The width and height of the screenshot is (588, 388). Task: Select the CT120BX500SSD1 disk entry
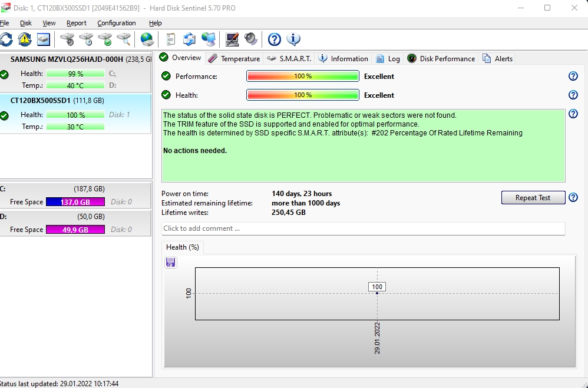tap(75, 114)
